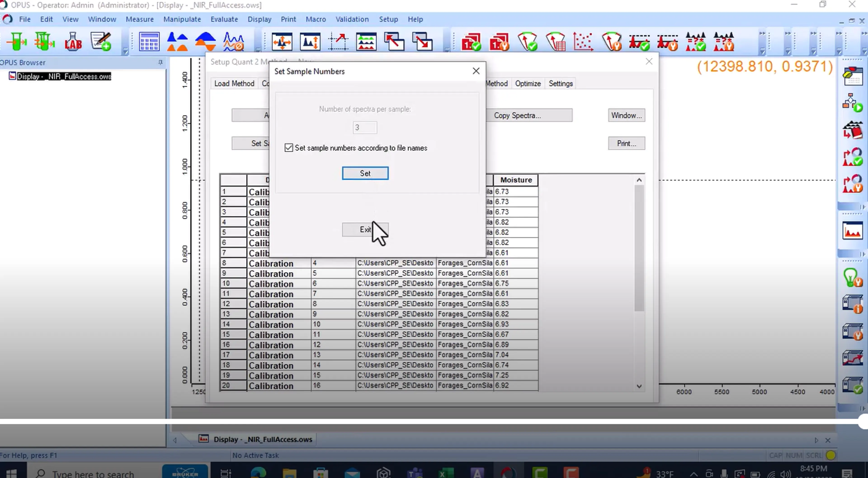Image resolution: width=868 pixels, height=478 pixels.
Task: Click the Display - _NIR_FullAccess.ows bottom tab
Action: coord(262,439)
